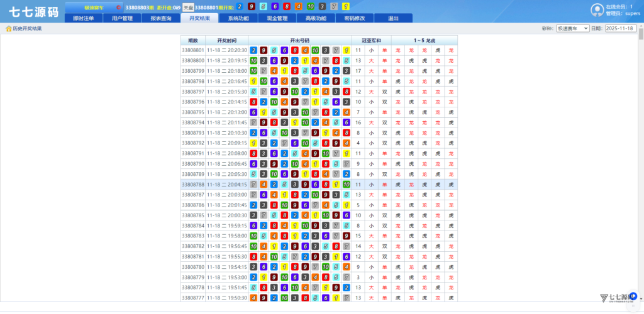
Task: Click the home icon beside 历史开奖结果
Action: [8, 28]
